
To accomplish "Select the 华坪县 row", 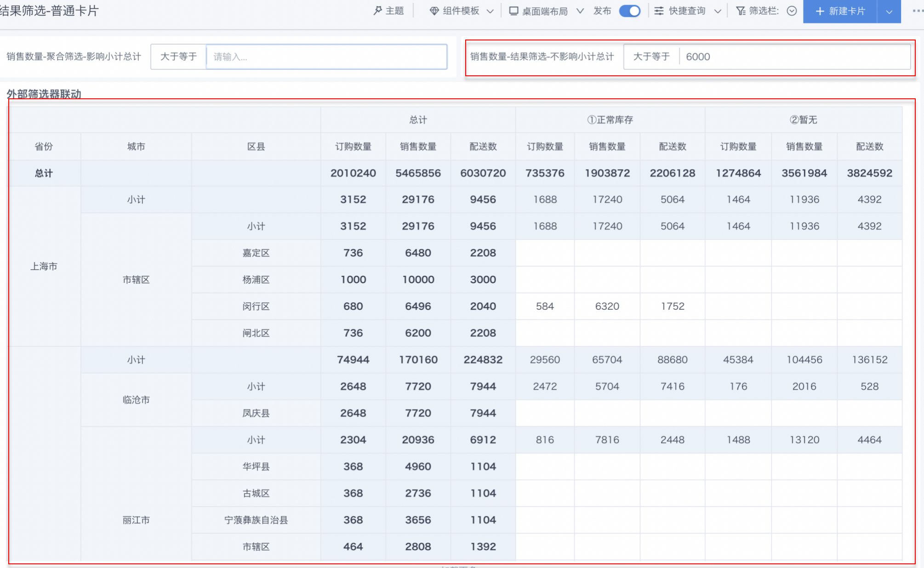I will 256,466.
